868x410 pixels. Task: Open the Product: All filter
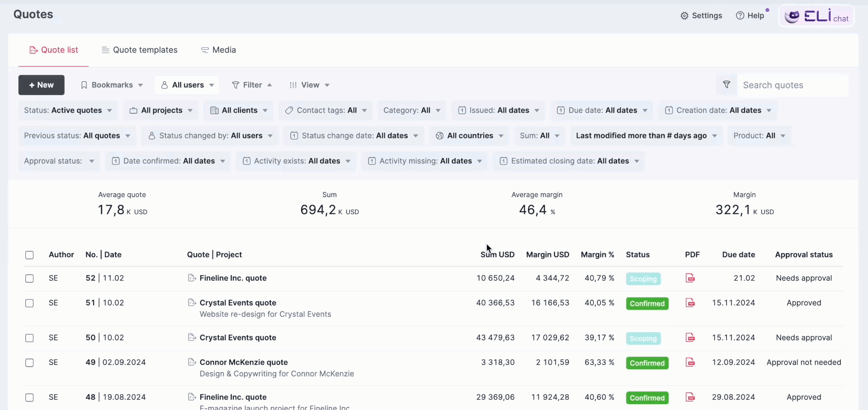(x=759, y=136)
